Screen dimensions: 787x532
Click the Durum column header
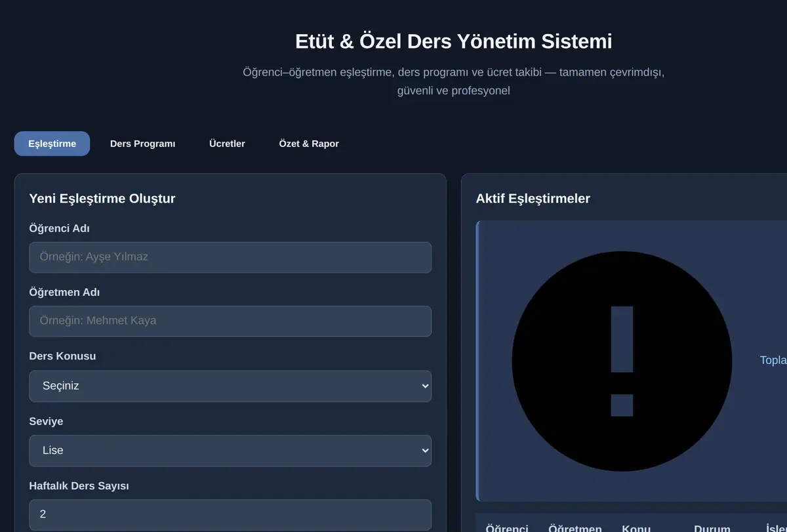712,529
